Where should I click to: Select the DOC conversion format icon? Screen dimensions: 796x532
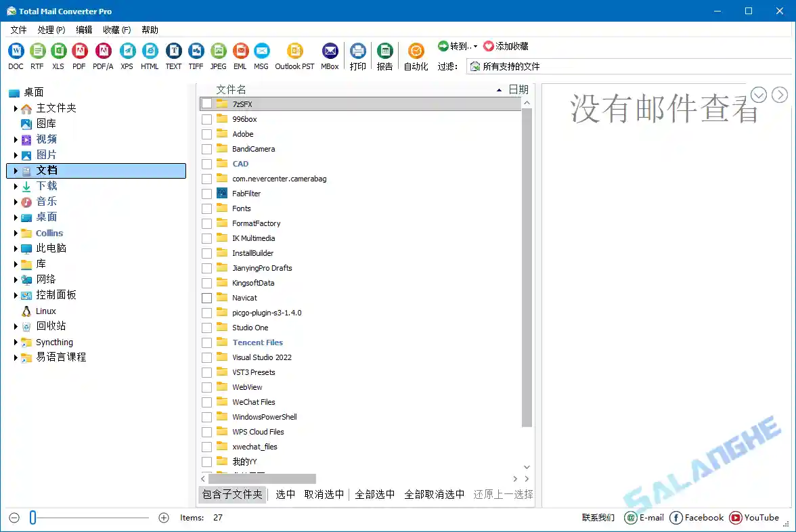click(x=16, y=51)
